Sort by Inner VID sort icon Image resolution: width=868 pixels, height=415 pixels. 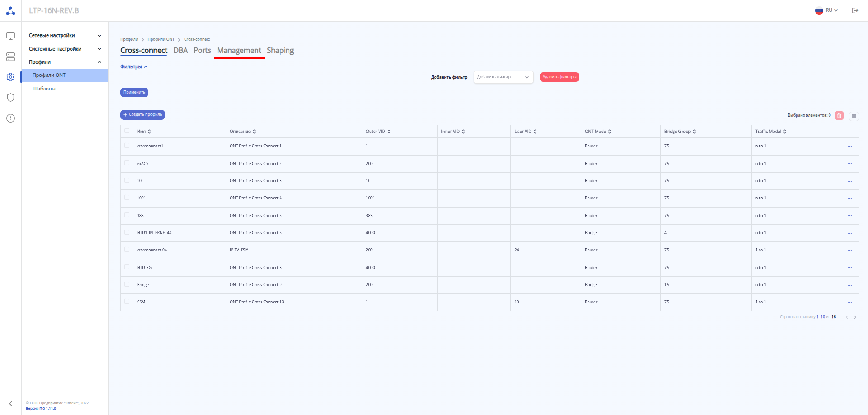tap(463, 132)
